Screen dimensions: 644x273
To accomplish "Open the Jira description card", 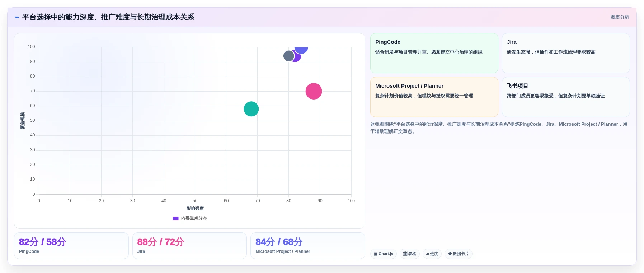I will pos(566,53).
